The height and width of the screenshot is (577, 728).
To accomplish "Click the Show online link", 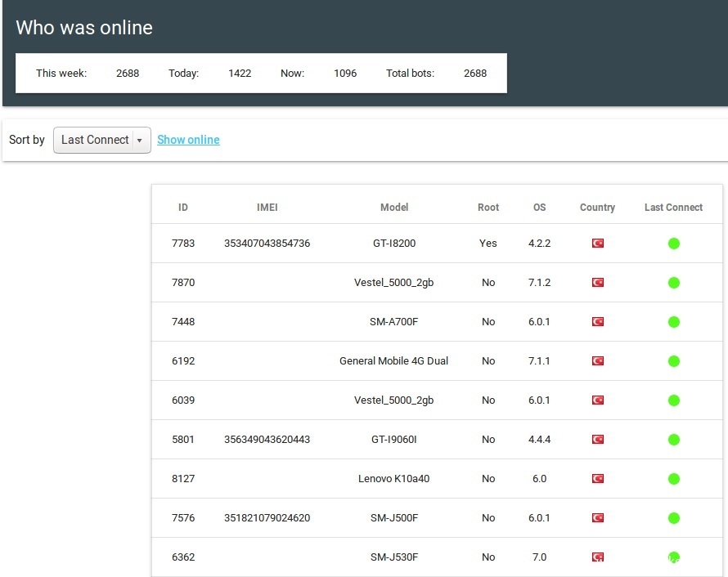I will tap(188, 140).
